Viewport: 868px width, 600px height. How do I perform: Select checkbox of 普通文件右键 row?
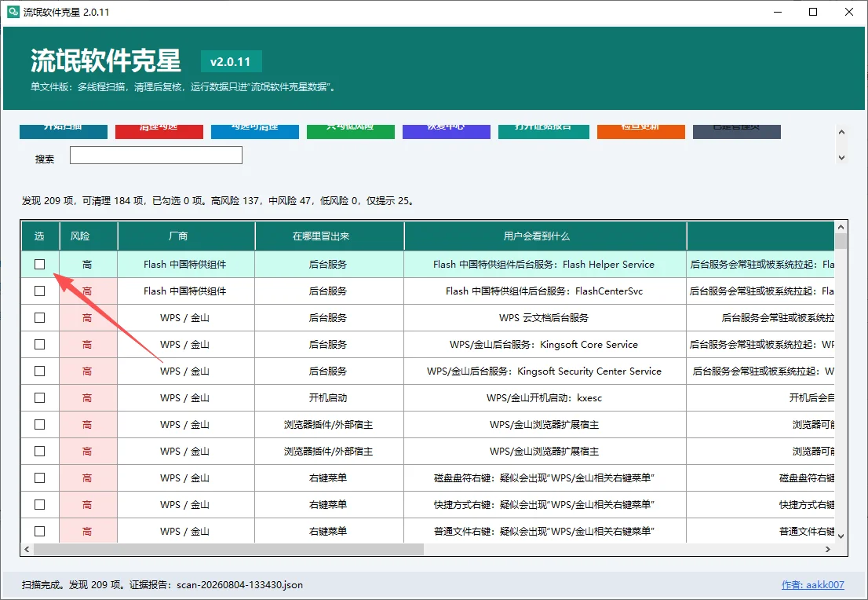[39, 531]
